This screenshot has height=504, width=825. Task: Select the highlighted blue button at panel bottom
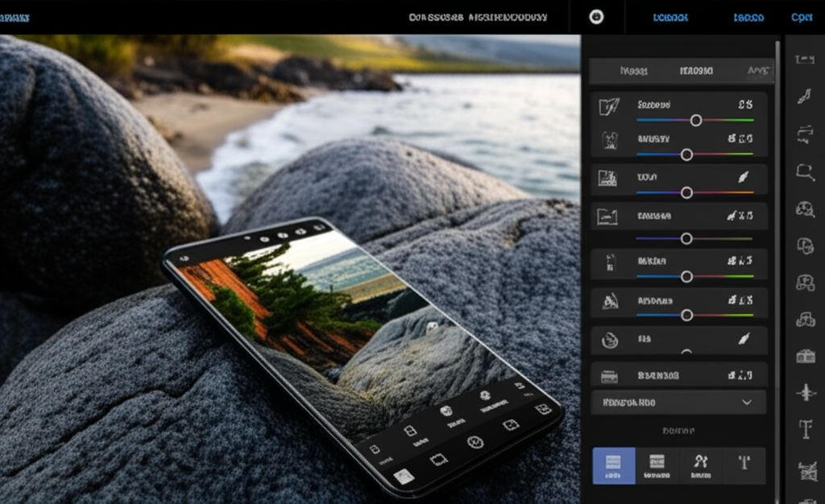[613, 465]
